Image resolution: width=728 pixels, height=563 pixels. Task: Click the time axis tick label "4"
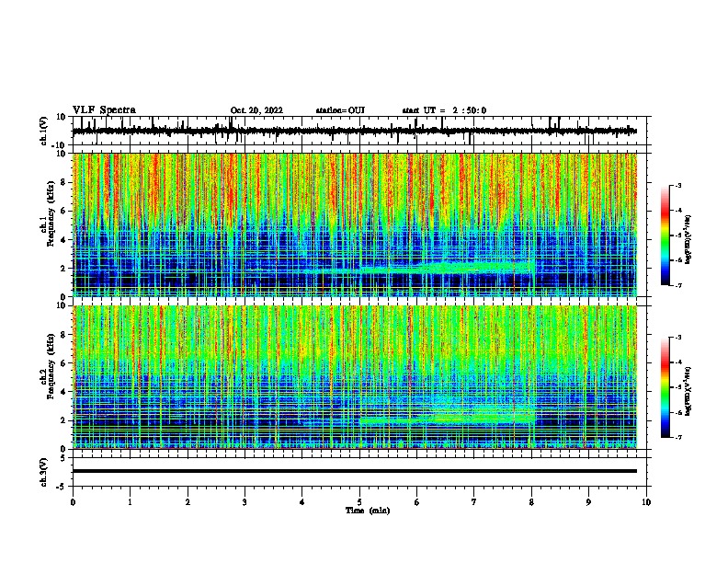[302, 502]
